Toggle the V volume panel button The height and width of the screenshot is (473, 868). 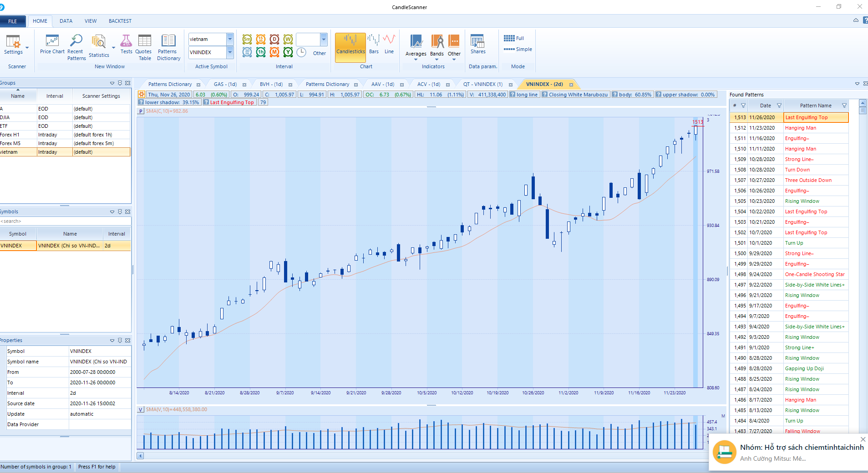point(141,410)
